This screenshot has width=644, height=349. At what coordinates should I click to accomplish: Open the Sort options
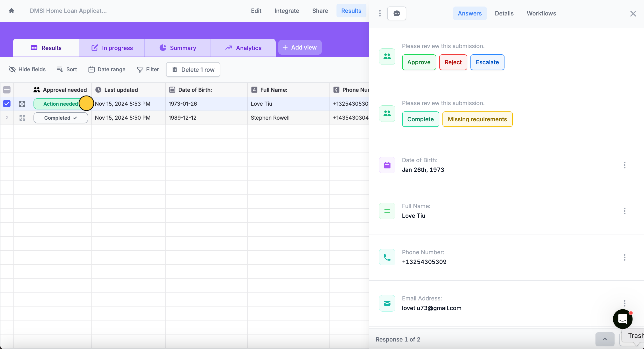point(67,69)
